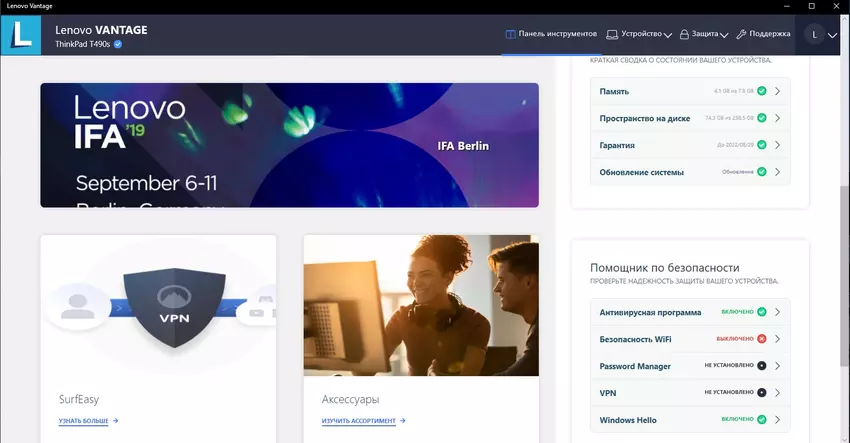
Task: Switch to the Панель инструментов tab
Action: [551, 34]
